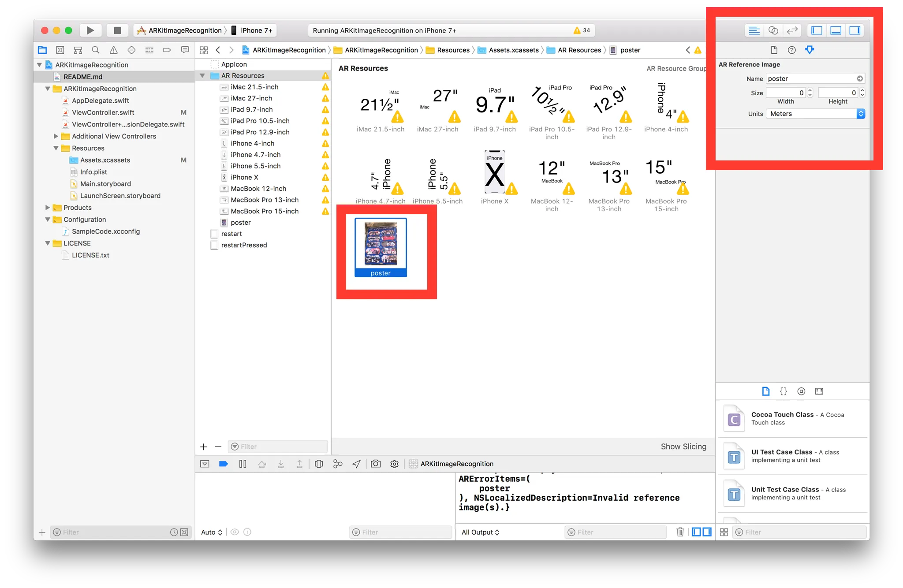The height and width of the screenshot is (588, 903).
Task: Switch to the Assistant editor
Action: [x=773, y=30]
